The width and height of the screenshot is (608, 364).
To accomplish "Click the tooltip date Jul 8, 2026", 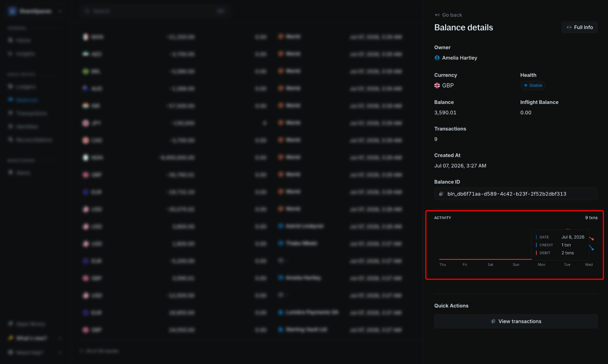I will coord(573,237).
